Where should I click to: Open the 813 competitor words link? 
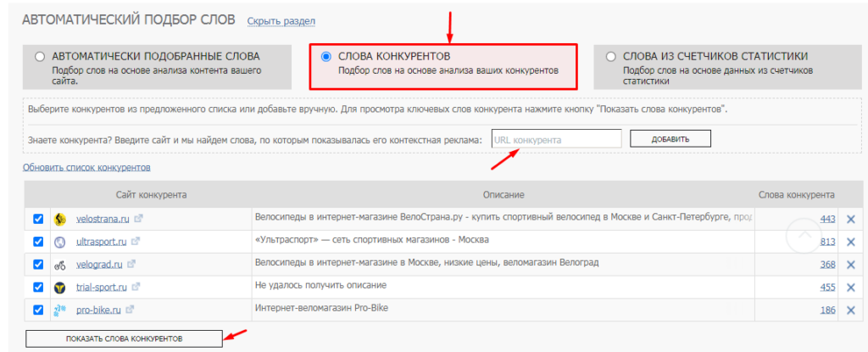[827, 242]
